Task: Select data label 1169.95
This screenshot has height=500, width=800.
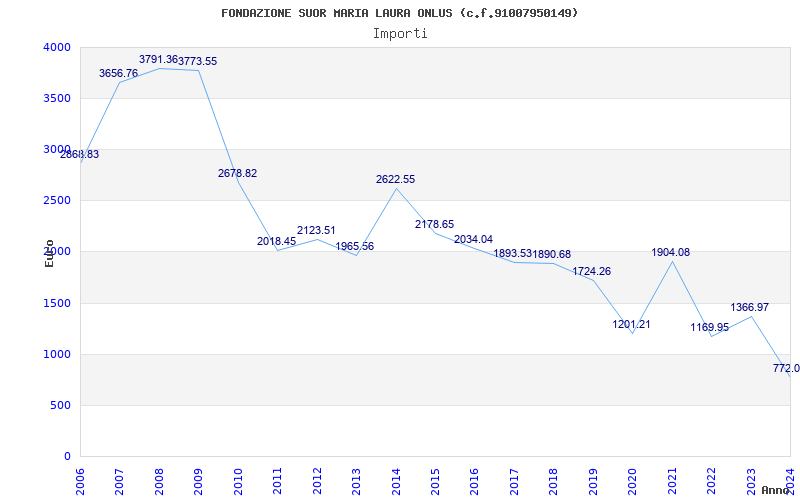Action: (x=710, y=328)
